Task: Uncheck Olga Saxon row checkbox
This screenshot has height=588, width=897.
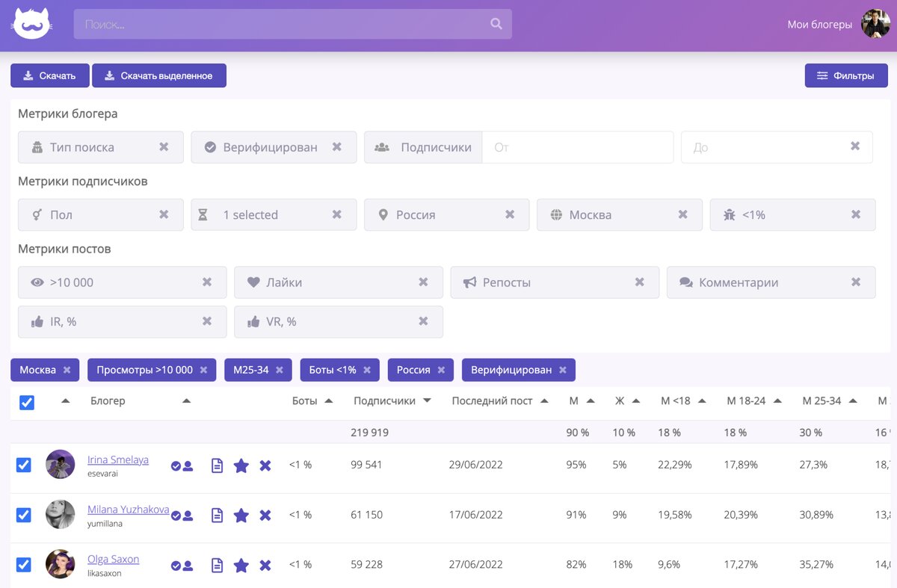Action: [x=24, y=565]
